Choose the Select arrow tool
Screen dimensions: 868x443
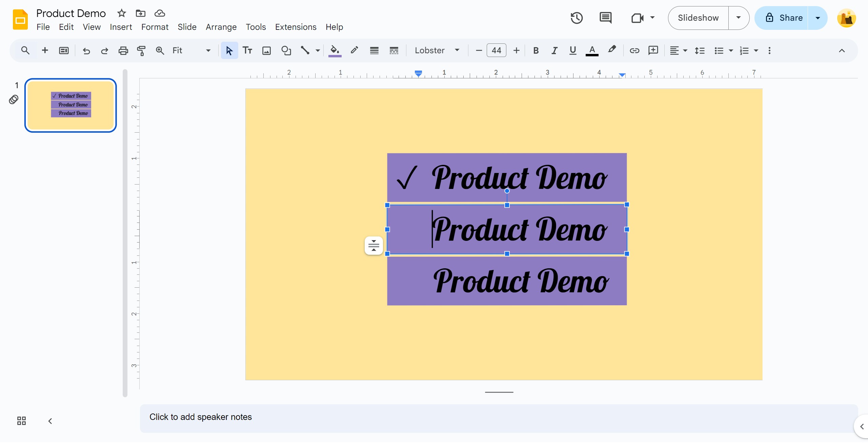tap(229, 51)
